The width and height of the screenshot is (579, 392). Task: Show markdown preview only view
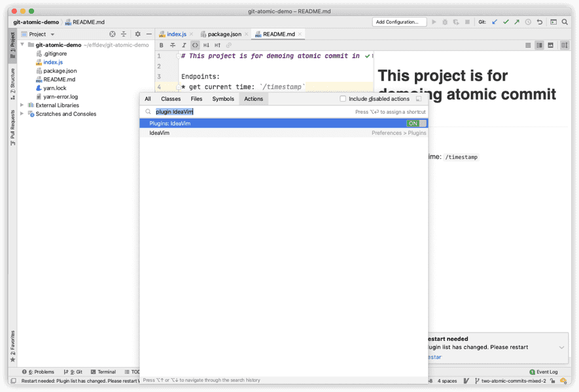click(x=550, y=45)
